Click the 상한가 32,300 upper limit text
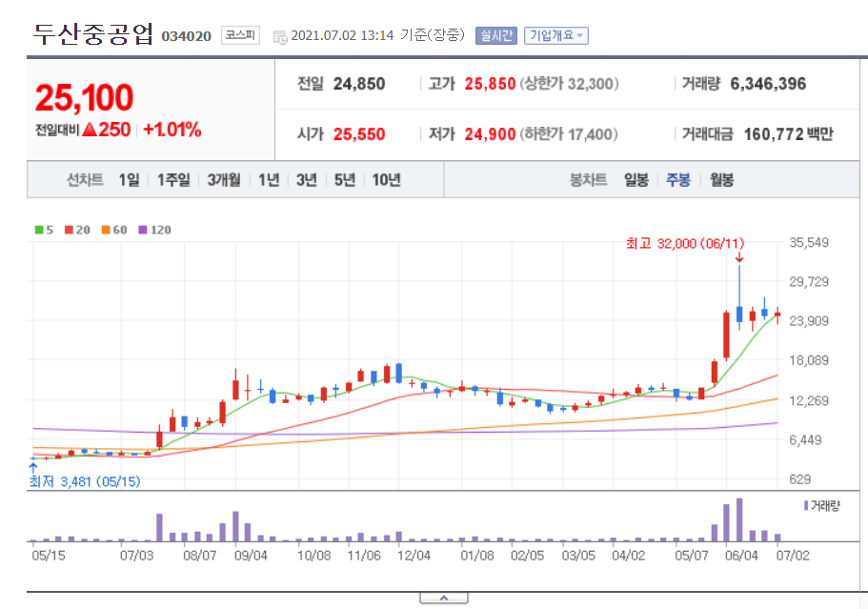Image resolution: width=868 pixels, height=609 pixels. pos(569,84)
